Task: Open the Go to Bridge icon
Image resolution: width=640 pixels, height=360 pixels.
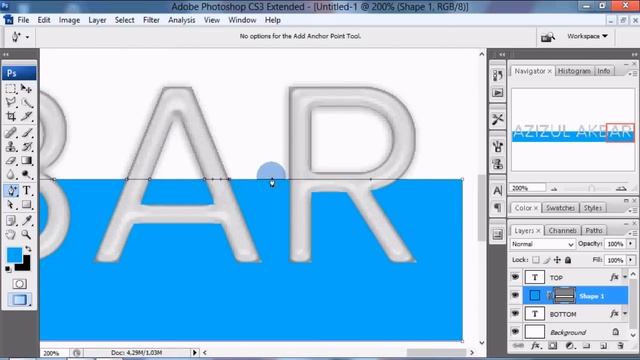Action: tap(547, 38)
